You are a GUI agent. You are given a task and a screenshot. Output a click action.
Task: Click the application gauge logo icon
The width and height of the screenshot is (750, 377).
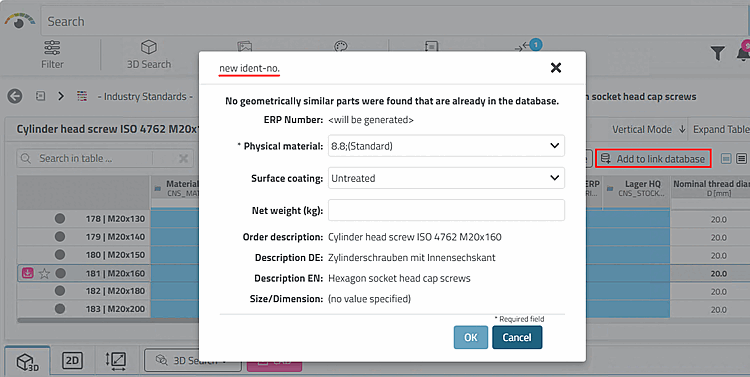click(x=20, y=21)
